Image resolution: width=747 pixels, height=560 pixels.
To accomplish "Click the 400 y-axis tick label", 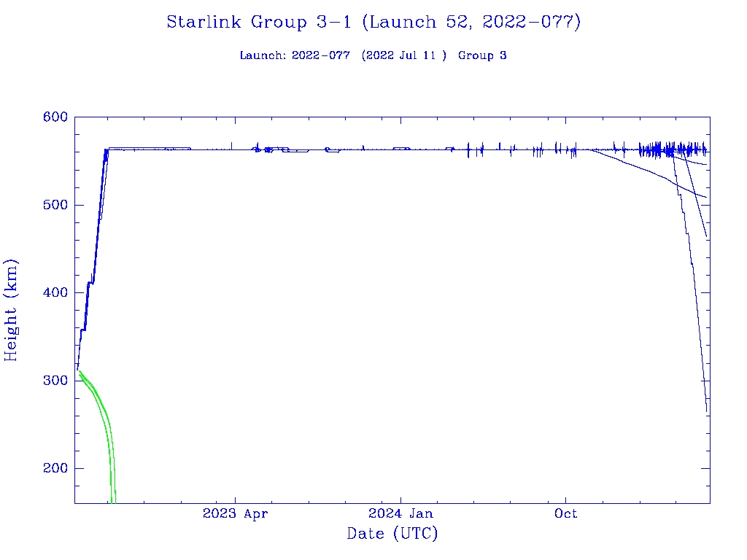I will click(x=55, y=292).
